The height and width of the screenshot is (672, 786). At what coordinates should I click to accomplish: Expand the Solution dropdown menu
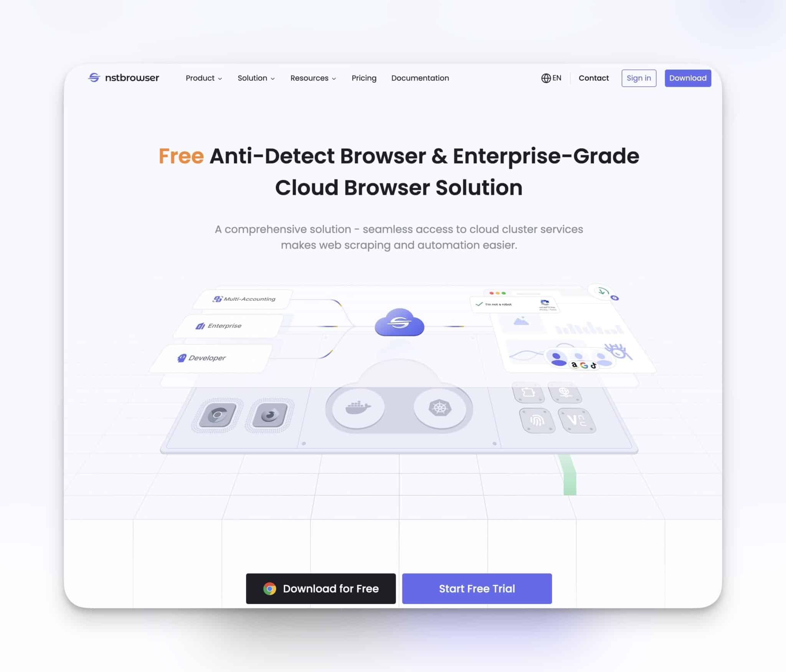(x=256, y=78)
